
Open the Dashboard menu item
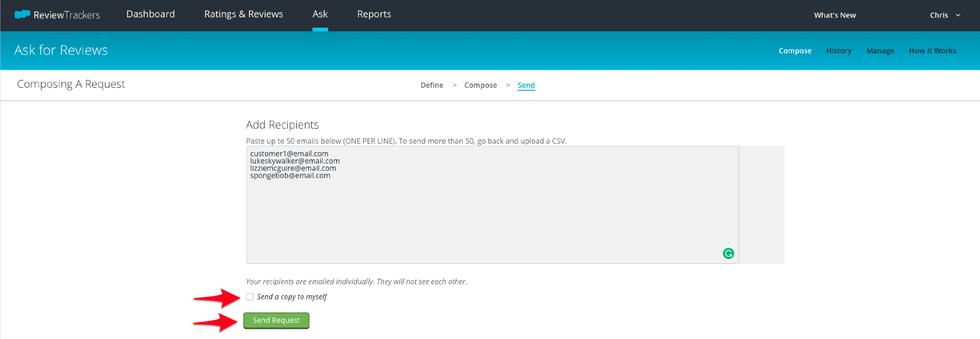click(150, 14)
